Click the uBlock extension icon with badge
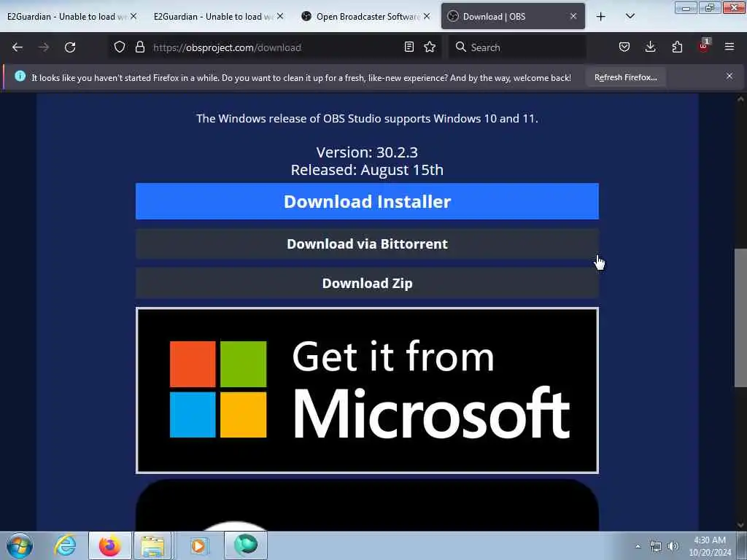Image resolution: width=747 pixels, height=560 pixels. coord(704,46)
